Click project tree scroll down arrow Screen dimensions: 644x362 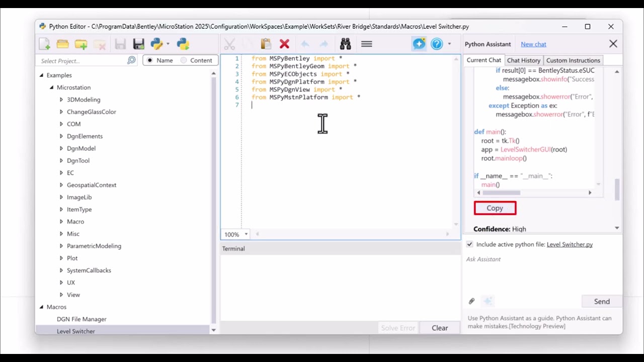pos(213,330)
